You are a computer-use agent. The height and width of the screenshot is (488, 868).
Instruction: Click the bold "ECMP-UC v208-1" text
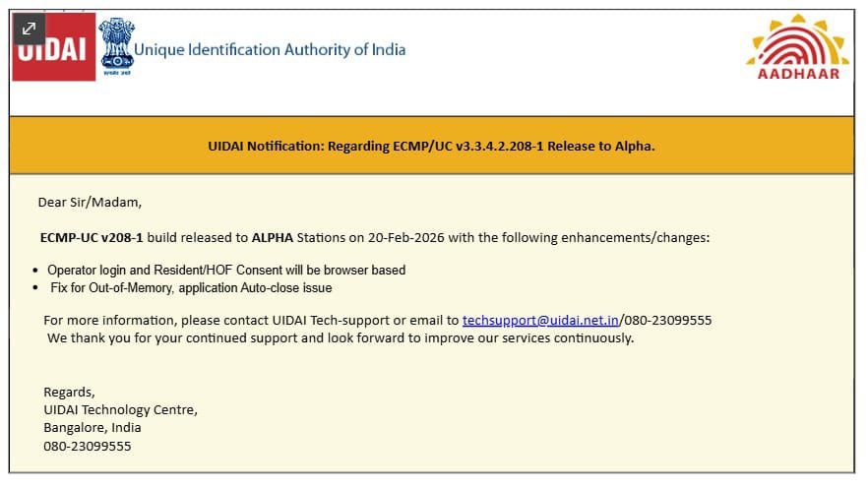point(92,238)
